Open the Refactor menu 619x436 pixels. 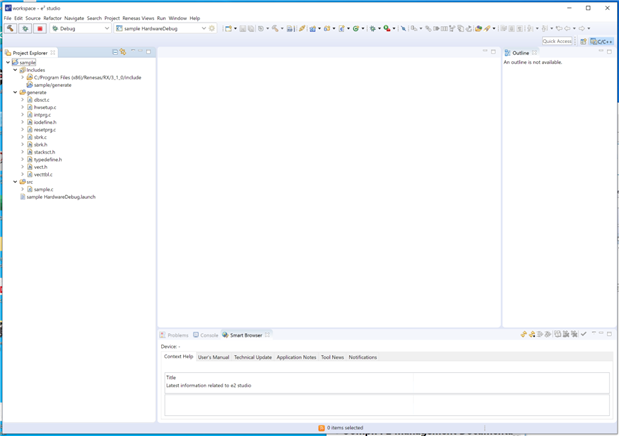(x=52, y=18)
